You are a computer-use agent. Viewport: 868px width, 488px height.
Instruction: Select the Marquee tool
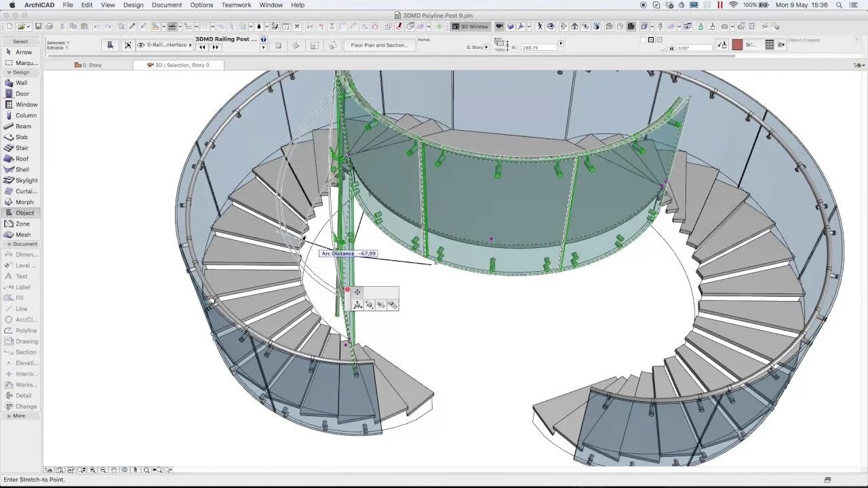click(x=20, y=63)
